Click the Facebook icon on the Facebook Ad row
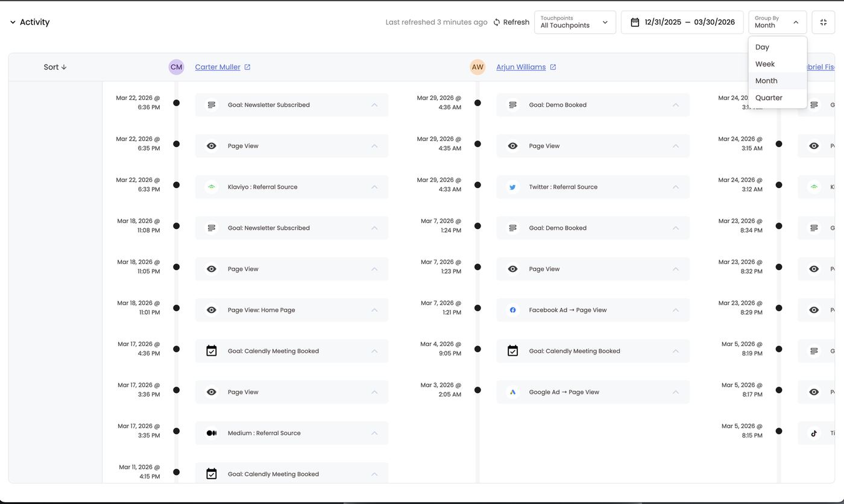The height and width of the screenshot is (504, 844). click(x=512, y=310)
